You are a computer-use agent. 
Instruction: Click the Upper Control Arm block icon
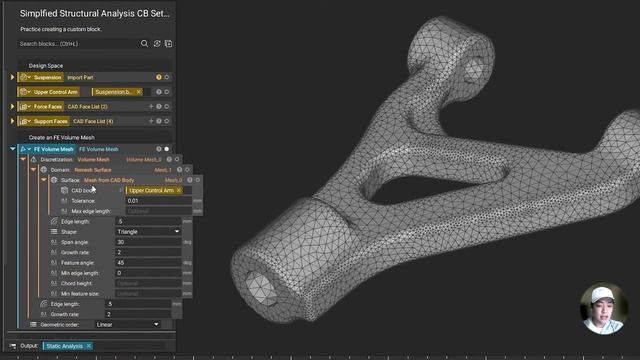tap(24, 92)
